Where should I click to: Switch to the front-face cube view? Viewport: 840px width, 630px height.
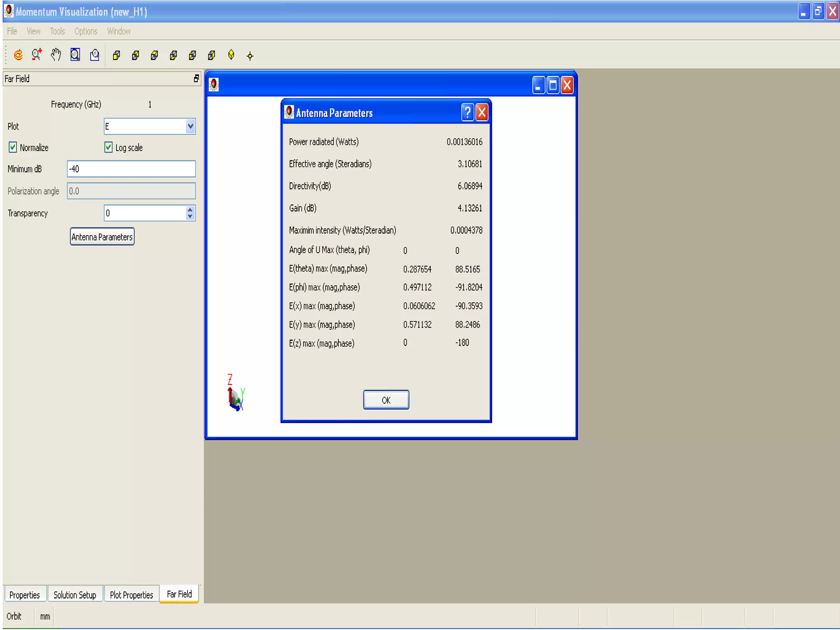(116, 55)
